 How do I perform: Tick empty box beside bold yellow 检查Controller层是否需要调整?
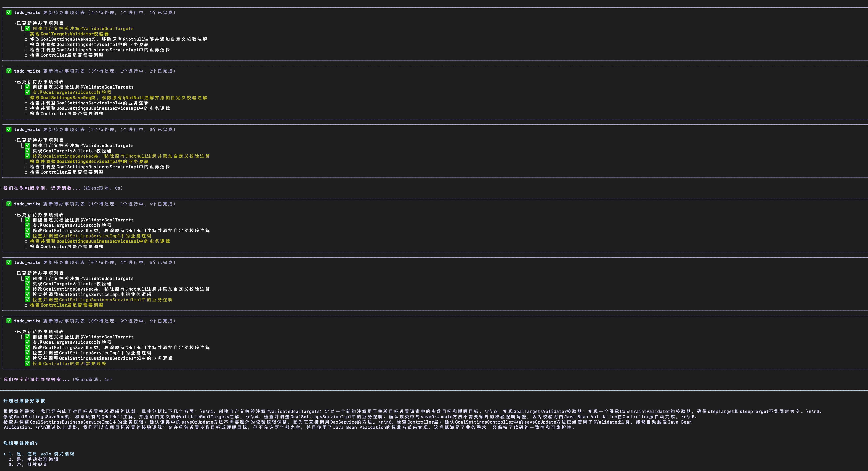pyautogui.click(x=26, y=305)
